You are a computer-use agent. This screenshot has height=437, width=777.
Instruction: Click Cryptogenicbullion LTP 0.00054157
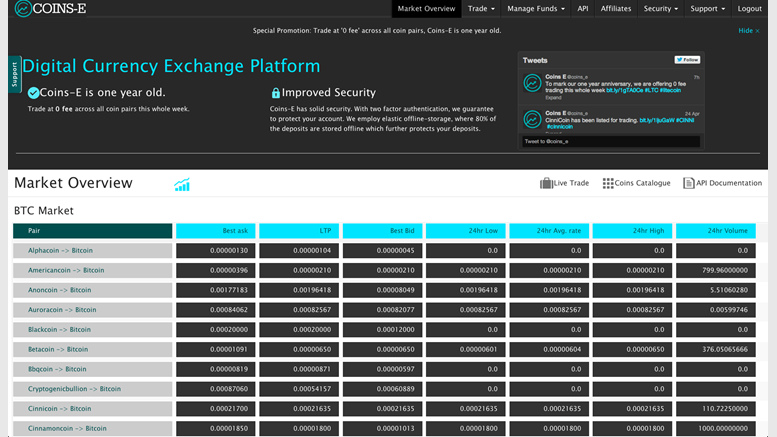pos(299,389)
